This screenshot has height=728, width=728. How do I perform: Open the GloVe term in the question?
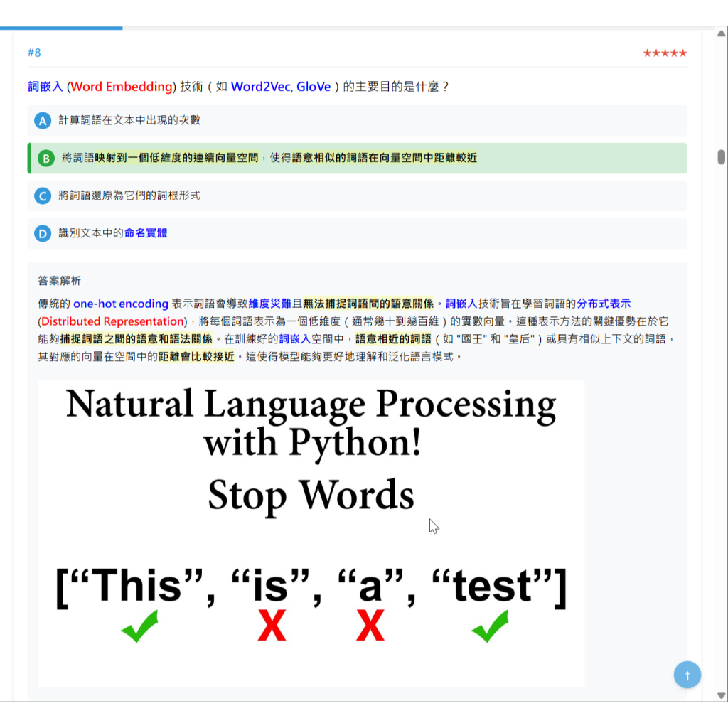point(314,87)
